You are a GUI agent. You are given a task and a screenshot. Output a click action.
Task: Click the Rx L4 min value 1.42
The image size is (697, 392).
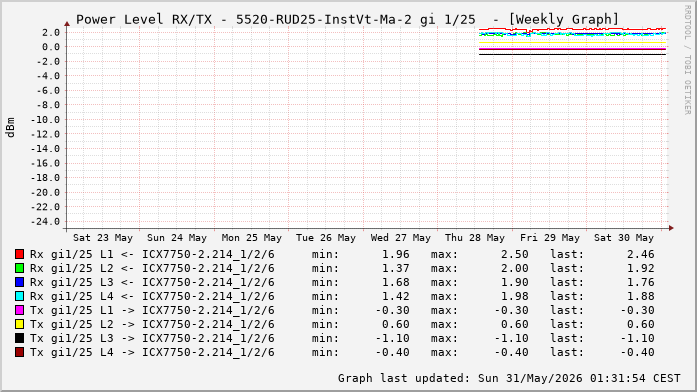396,296
